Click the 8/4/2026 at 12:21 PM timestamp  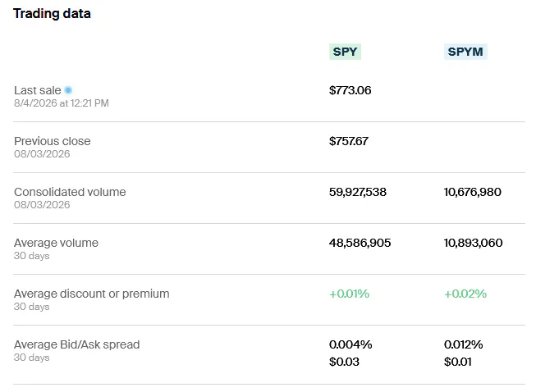pos(62,103)
